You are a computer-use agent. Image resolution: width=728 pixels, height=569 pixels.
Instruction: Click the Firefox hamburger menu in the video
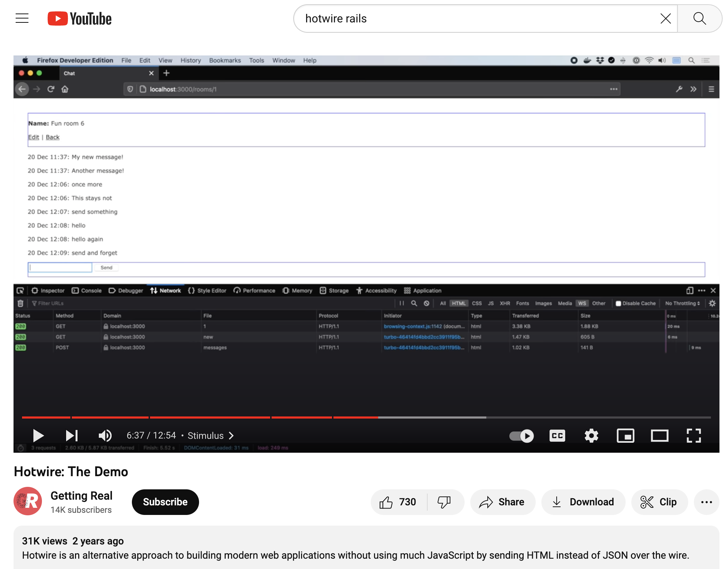711,89
